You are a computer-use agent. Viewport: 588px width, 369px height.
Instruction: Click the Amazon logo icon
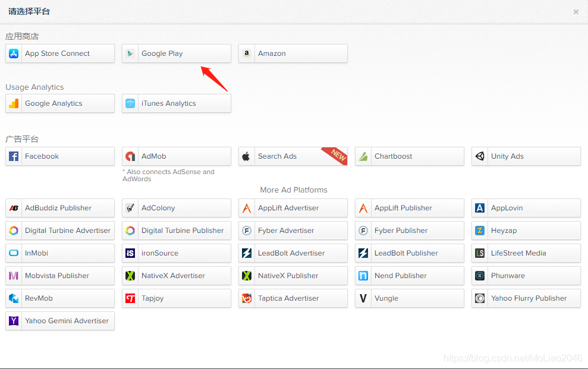pos(246,53)
